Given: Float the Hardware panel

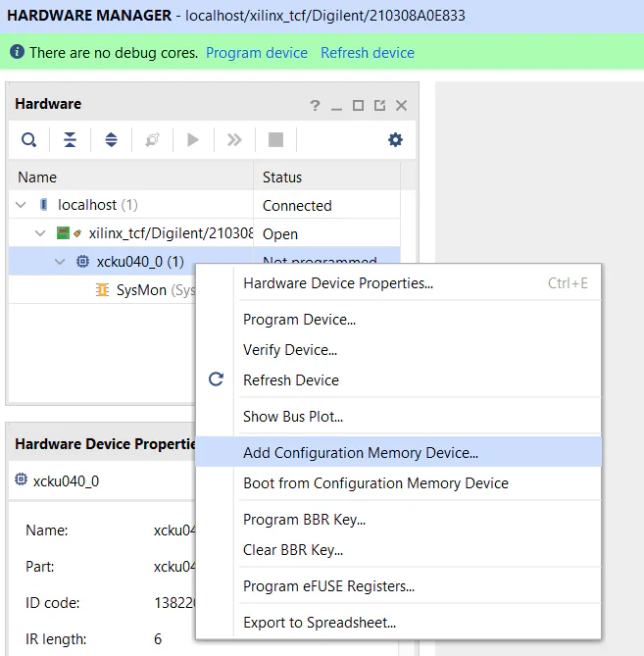Looking at the screenshot, I should click(x=379, y=105).
